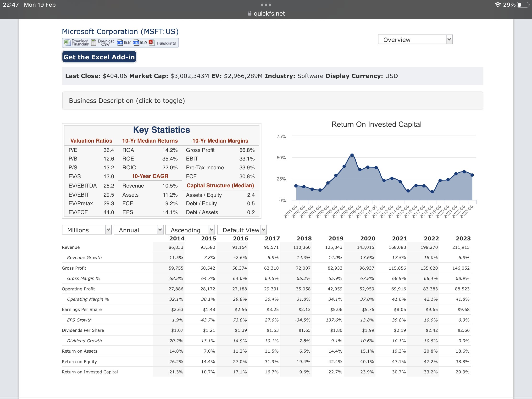Open the Millions units dropdown

(87, 230)
